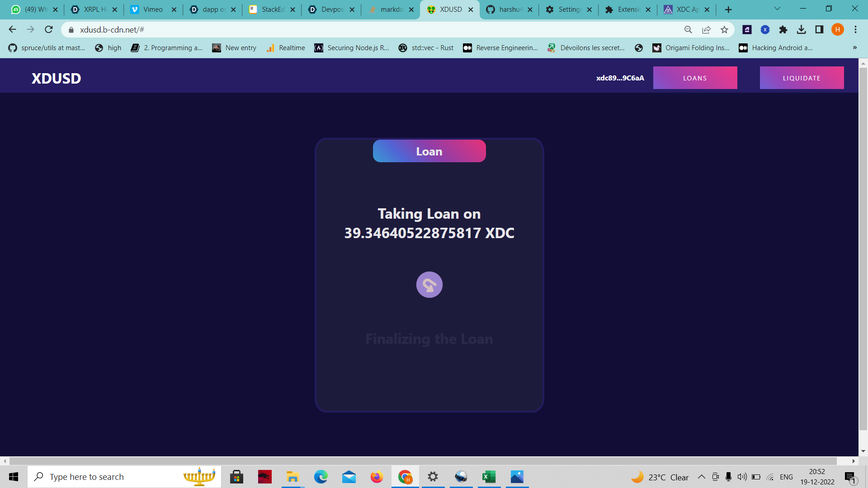
Task: Open Chrome three-dot menu
Action: tap(855, 29)
